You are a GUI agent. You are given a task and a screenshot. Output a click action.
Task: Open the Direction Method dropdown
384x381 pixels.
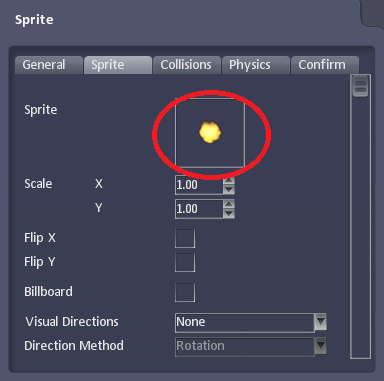coord(251,346)
